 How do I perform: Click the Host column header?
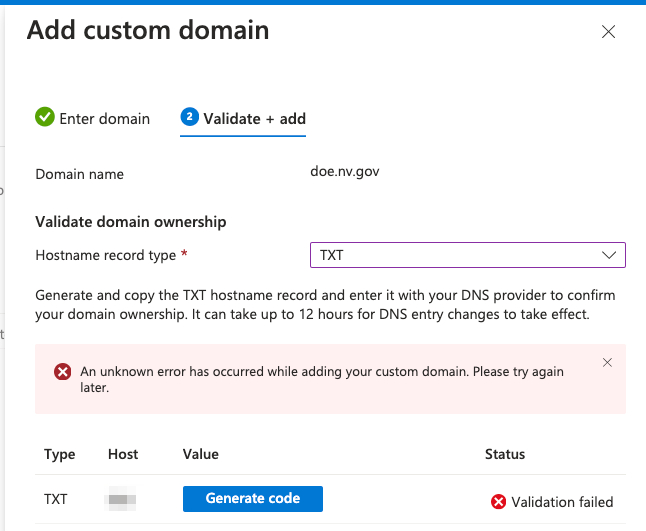pyautogui.click(x=123, y=454)
